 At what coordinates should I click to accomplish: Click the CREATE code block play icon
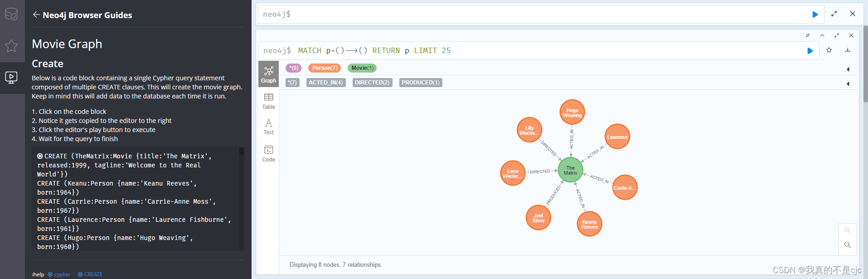pyautogui.click(x=40, y=156)
